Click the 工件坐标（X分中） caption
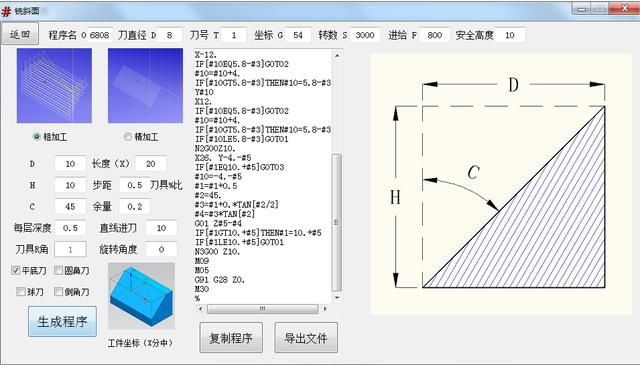 (141, 343)
